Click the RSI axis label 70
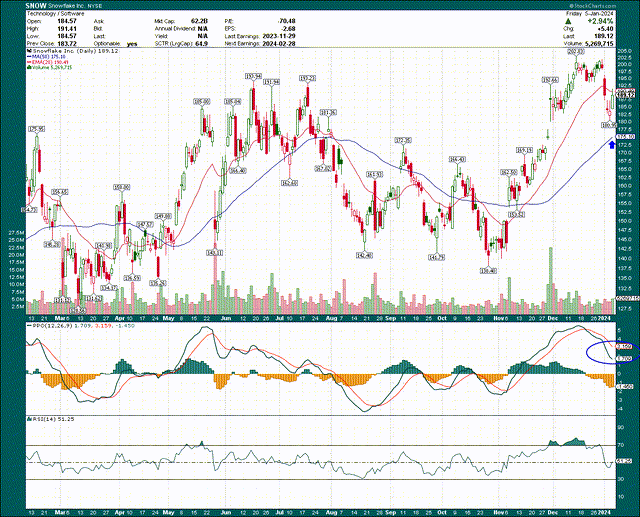640x517 pixels. point(621,445)
